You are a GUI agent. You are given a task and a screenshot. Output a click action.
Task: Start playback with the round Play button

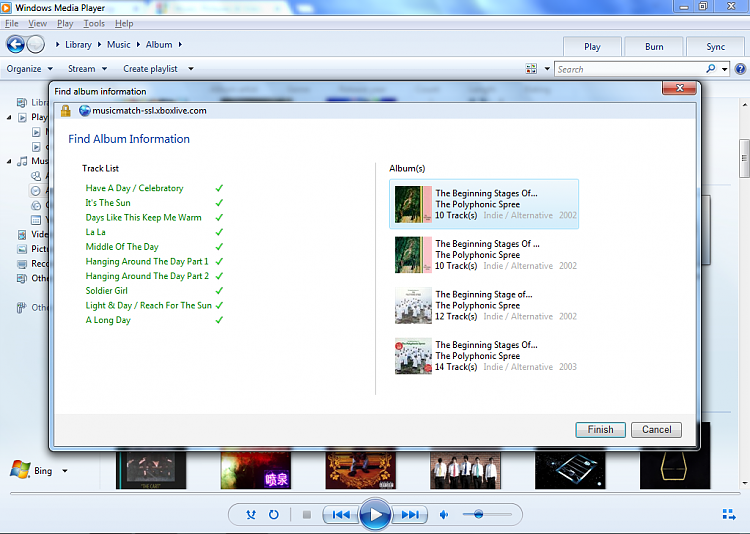click(375, 515)
